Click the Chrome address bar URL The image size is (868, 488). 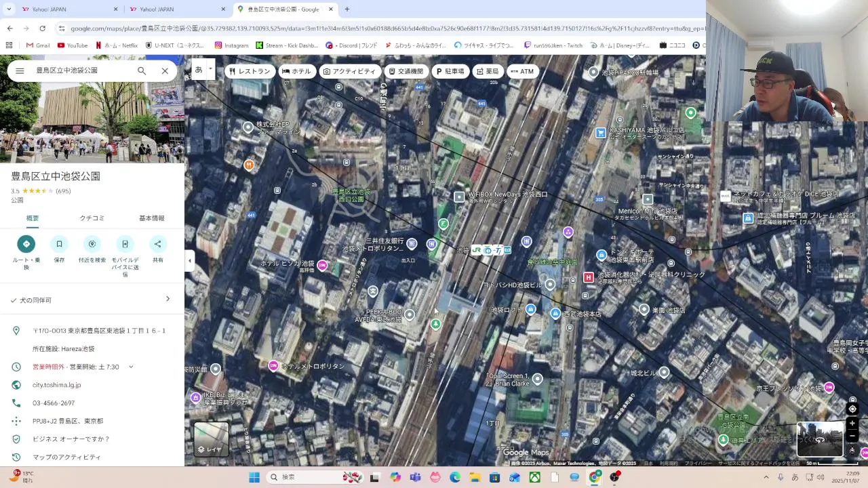click(387, 28)
